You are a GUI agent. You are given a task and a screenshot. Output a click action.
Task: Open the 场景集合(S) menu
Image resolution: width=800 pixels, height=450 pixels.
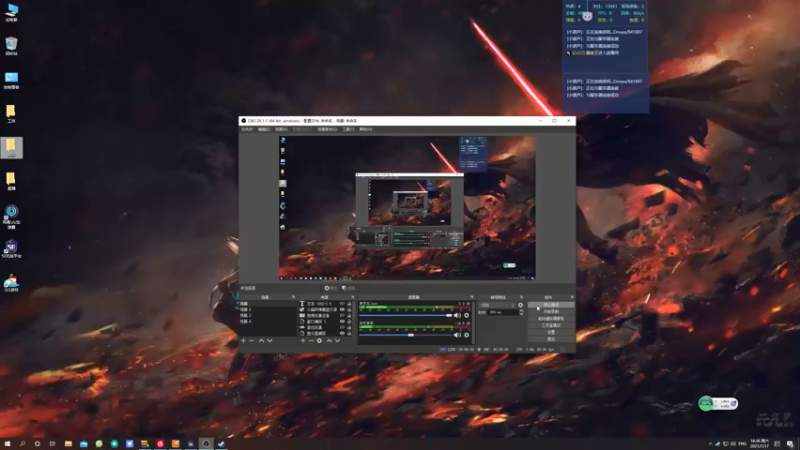327,130
